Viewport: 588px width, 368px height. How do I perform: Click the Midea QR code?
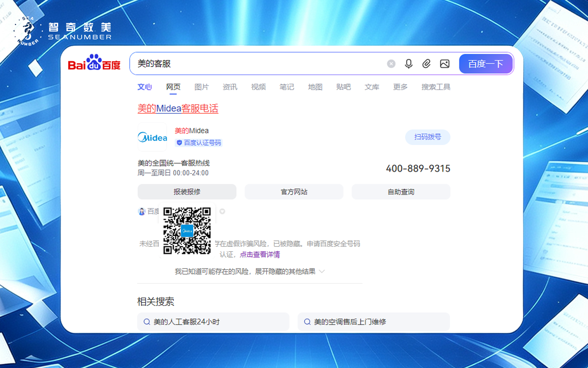point(187,230)
